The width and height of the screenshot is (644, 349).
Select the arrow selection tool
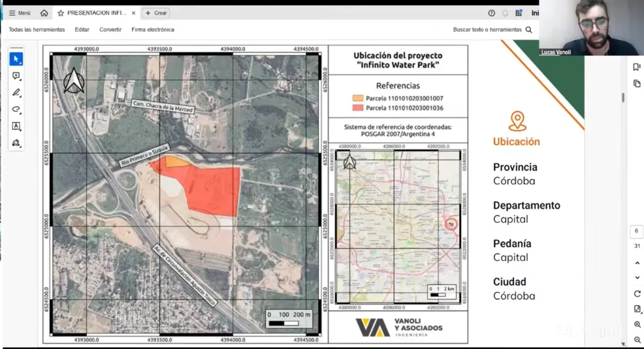pyautogui.click(x=16, y=58)
